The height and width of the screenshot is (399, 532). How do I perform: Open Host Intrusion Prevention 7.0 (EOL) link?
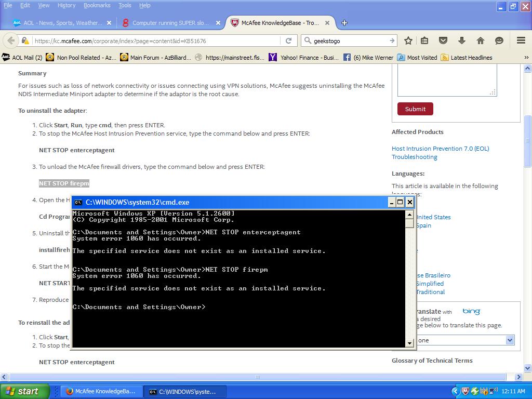click(441, 148)
